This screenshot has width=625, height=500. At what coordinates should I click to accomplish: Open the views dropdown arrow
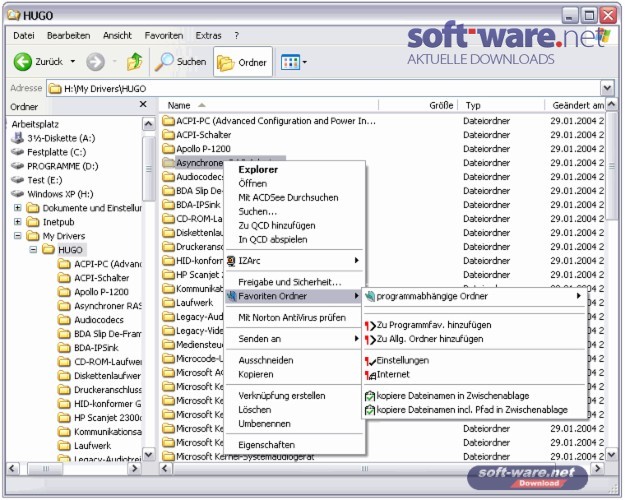(x=305, y=62)
